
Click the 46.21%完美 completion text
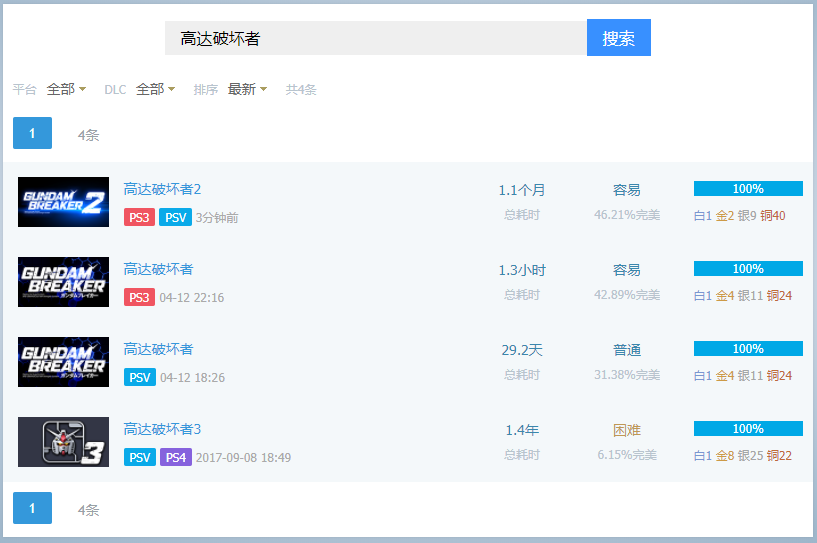coord(627,215)
